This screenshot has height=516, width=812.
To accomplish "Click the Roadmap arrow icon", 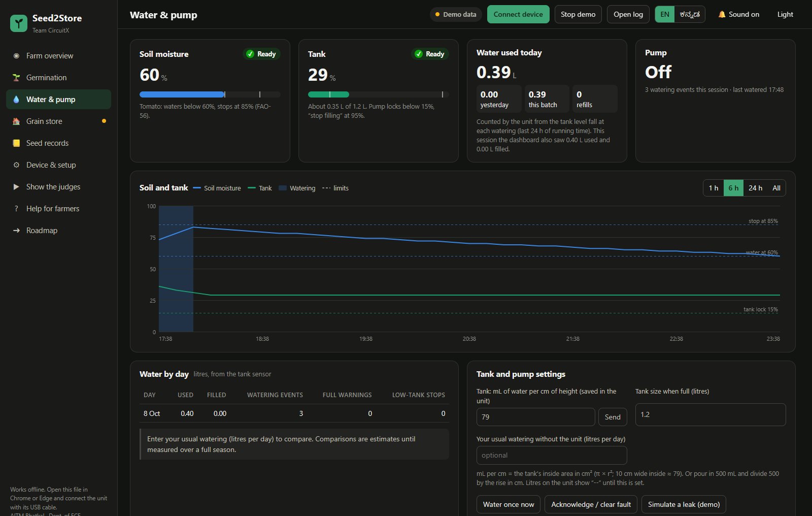I will pyautogui.click(x=16, y=231).
